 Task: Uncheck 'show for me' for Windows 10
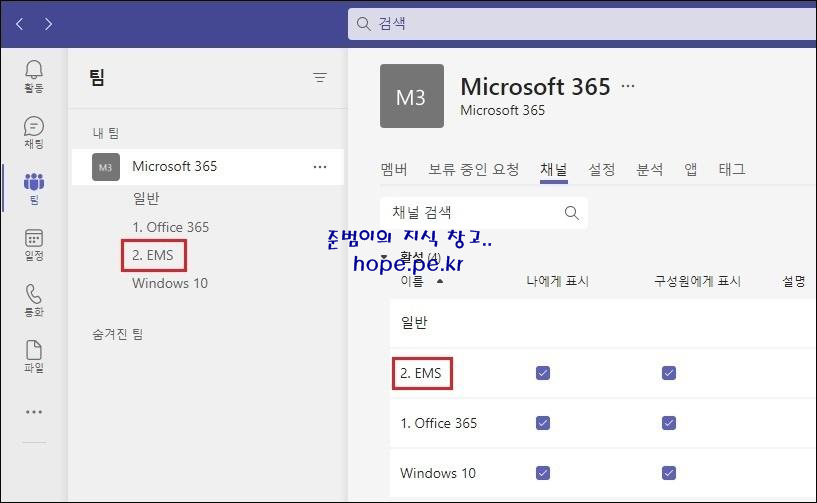click(543, 473)
